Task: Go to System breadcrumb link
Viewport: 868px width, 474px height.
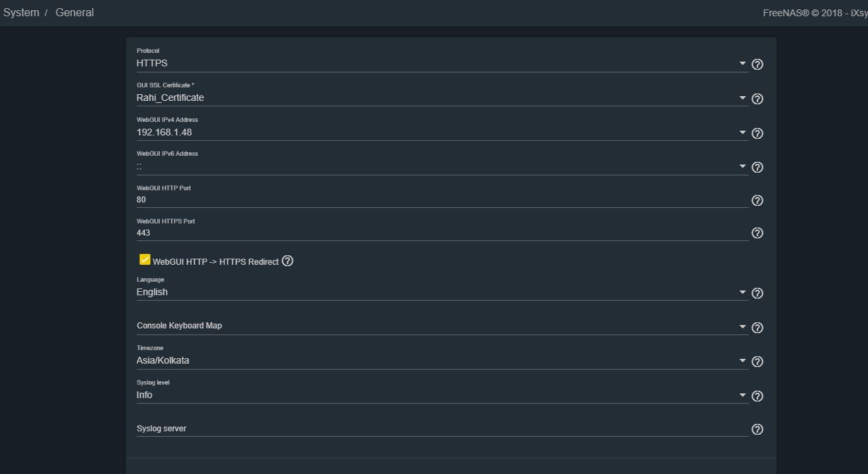Action: click(21, 12)
